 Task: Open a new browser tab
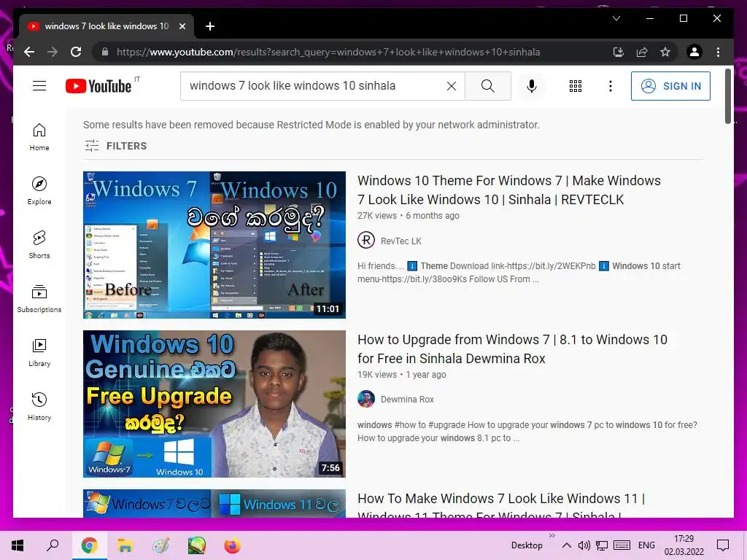[209, 26]
